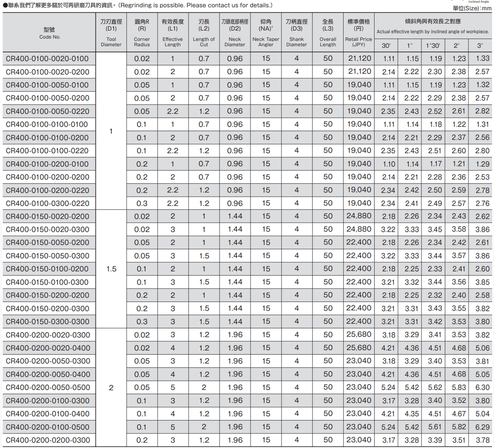Click code CR400-0150-0050-0300
This screenshot has width=494, height=448.
(x=47, y=256)
